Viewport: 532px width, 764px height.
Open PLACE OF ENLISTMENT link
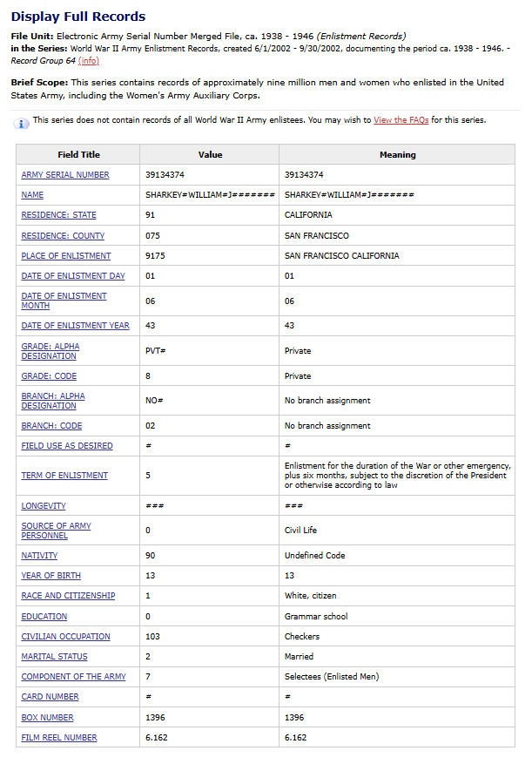pyautogui.click(x=66, y=255)
